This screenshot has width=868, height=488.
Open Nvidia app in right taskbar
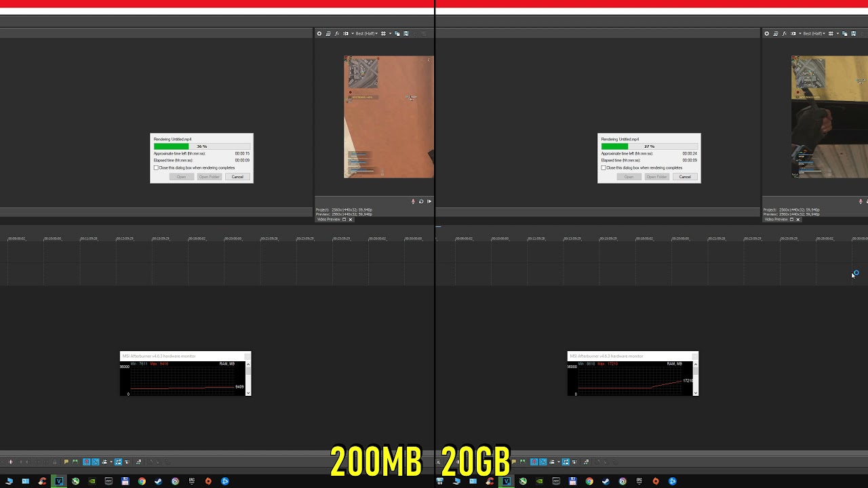pyautogui.click(x=539, y=481)
